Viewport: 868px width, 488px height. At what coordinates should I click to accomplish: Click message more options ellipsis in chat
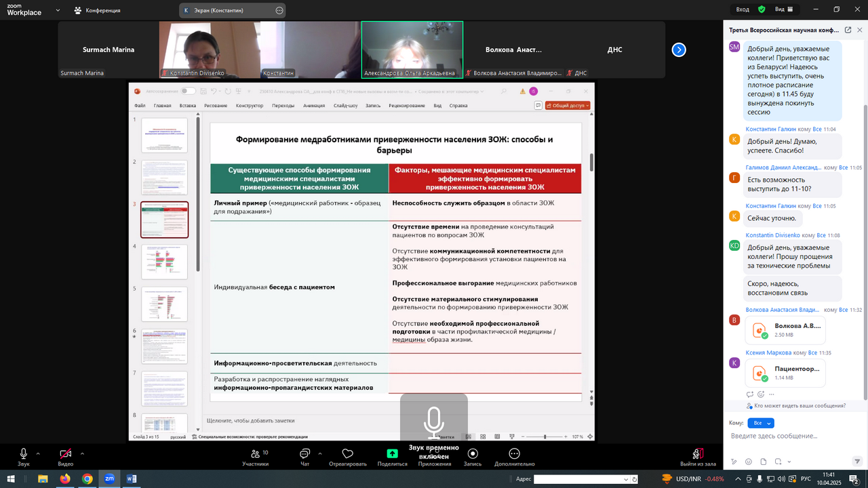772,394
